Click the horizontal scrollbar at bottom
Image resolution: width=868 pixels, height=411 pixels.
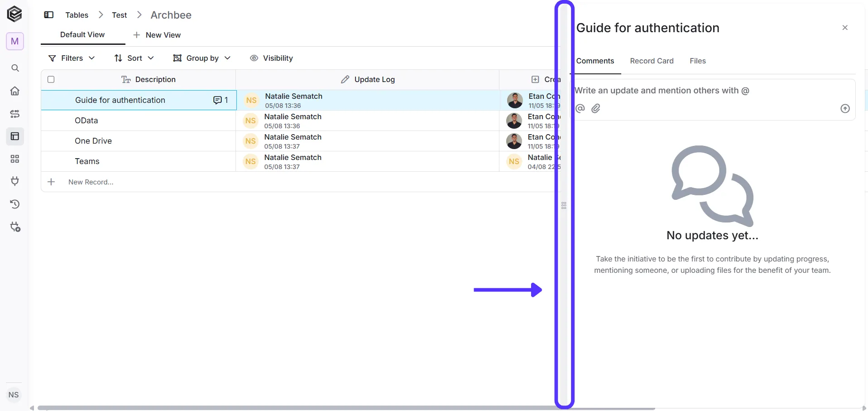pos(346,408)
